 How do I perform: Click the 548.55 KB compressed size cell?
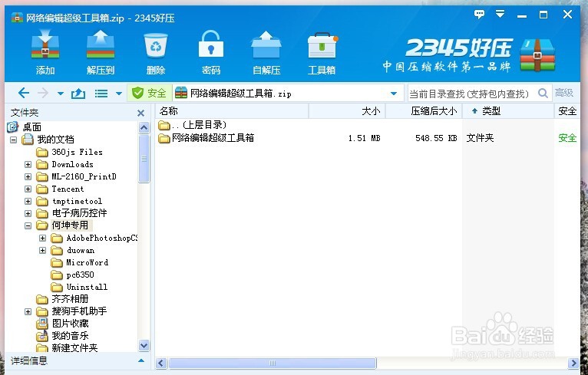click(x=436, y=138)
